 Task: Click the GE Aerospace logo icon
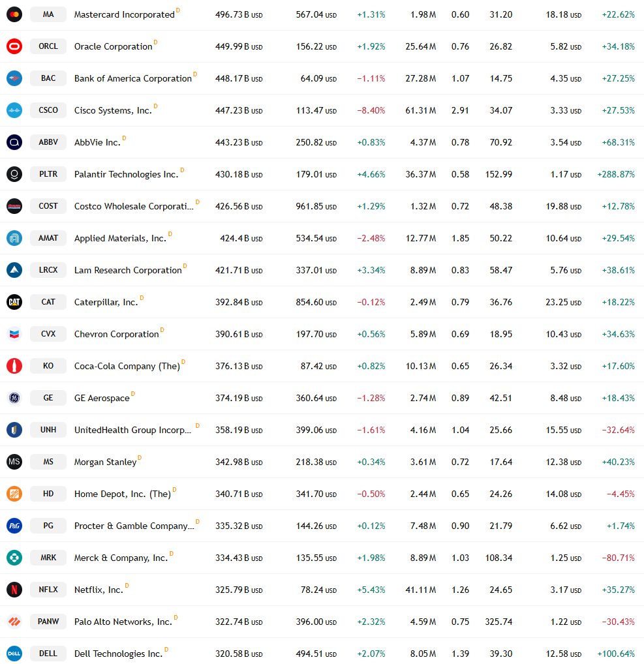pos(14,398)
